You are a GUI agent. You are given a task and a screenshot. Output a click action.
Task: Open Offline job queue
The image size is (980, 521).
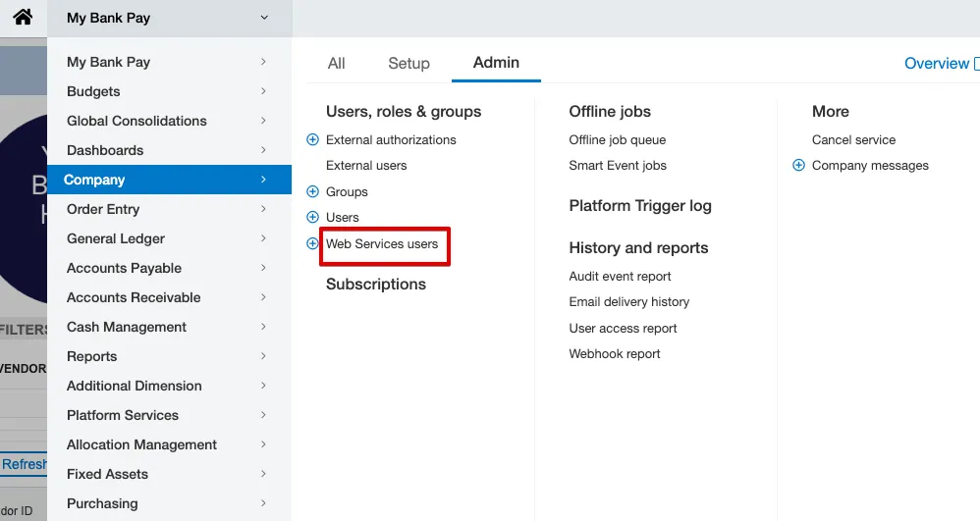click(x=618, y=140)
